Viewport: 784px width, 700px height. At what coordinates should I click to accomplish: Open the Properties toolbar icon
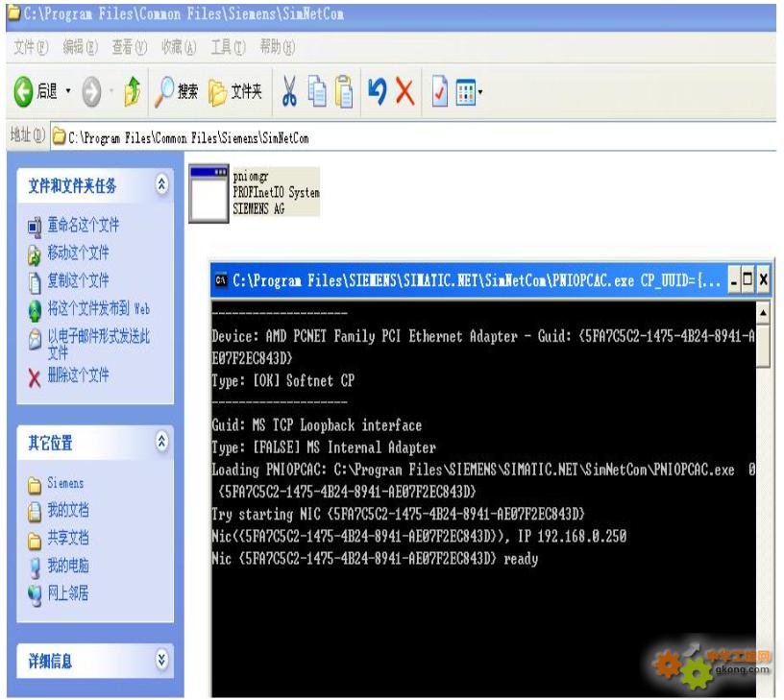point(439,91)
